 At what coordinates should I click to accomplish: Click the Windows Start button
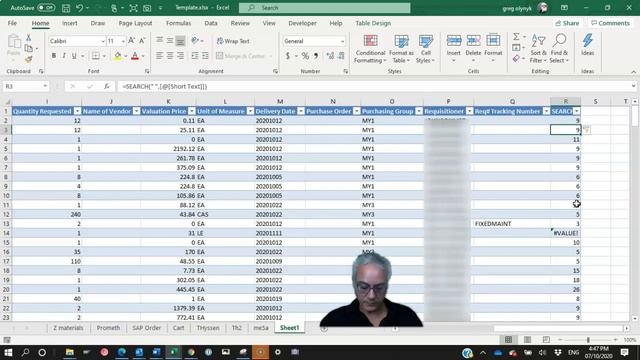8,352
